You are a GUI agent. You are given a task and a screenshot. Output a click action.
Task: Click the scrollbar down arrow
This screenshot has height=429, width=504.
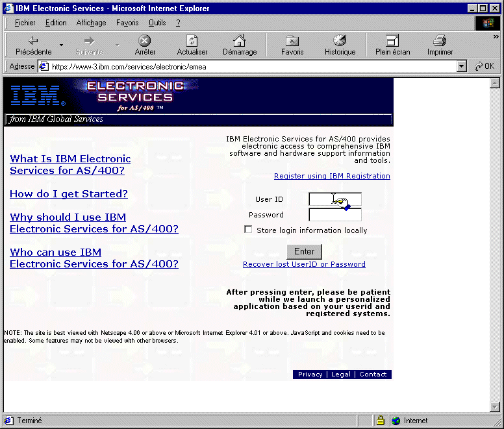[x=495, y=407]
